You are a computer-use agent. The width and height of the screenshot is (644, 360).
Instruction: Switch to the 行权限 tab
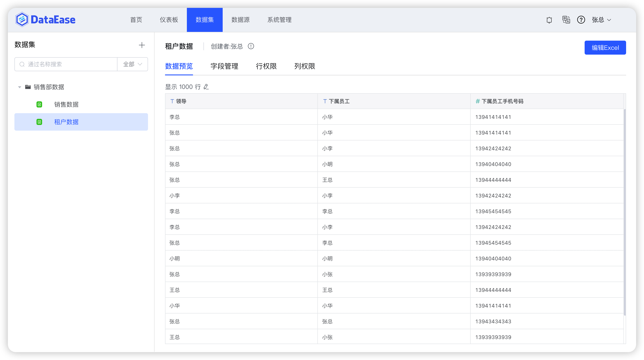(x=266, y=66)
